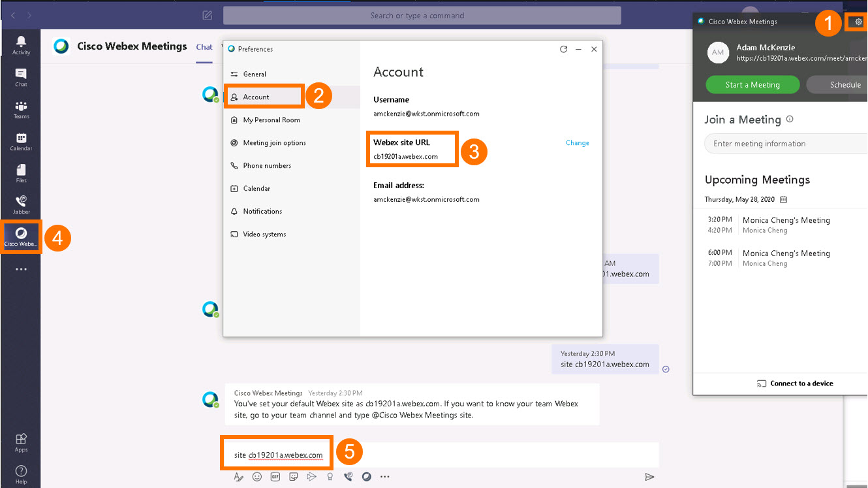
Task: Select Notifications preferences
Action: click(x=292, y=212)
